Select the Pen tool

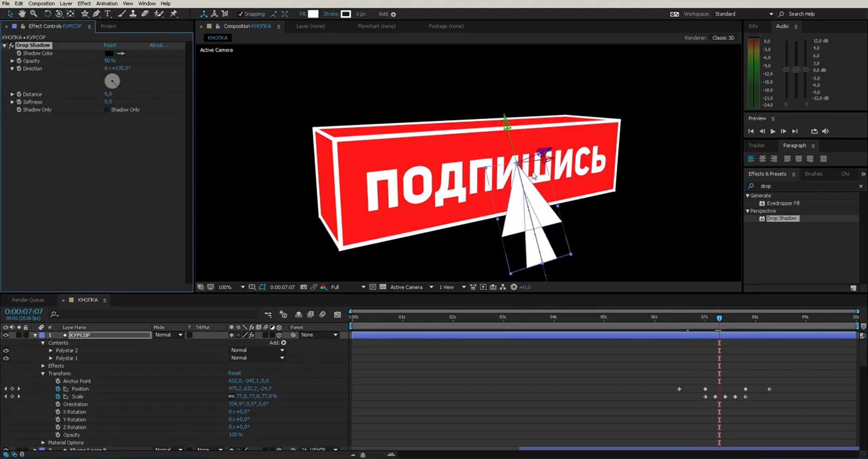tap(96, 14)
